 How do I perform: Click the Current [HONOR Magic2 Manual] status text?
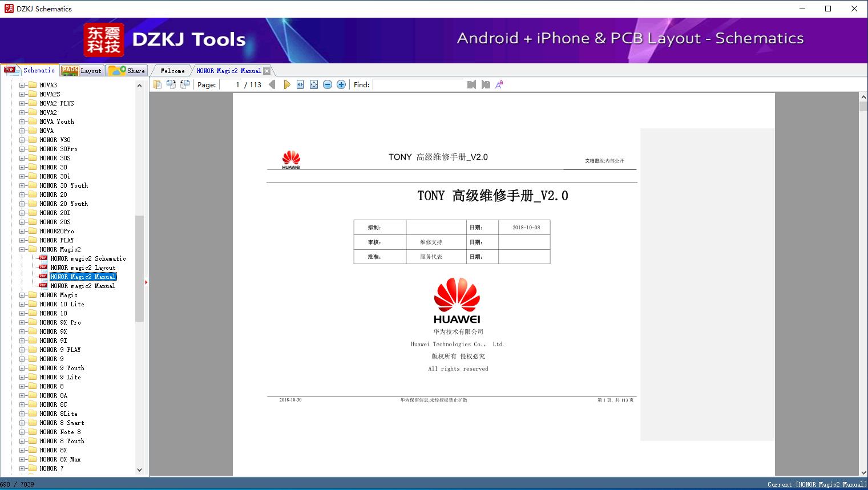[817, 484]
